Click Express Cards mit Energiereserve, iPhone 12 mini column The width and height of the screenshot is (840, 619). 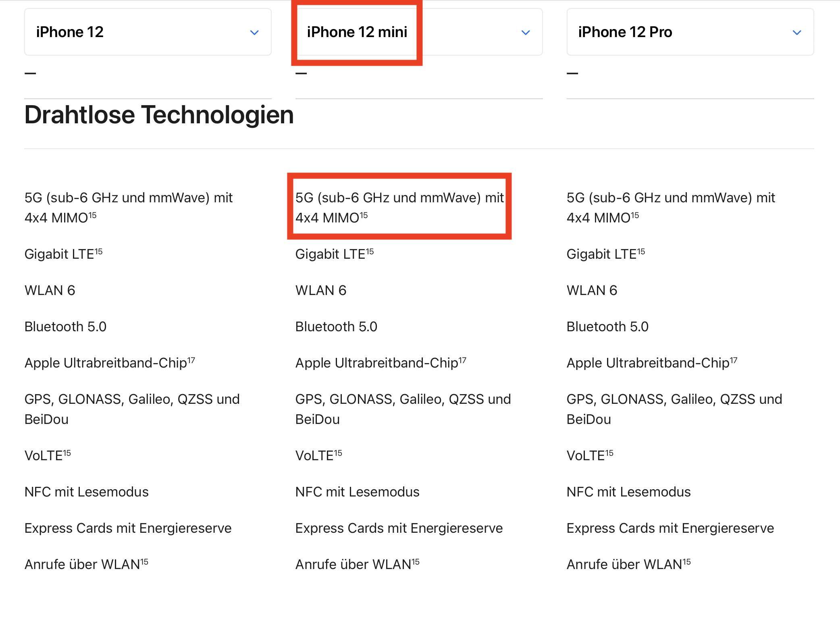coord(399,528)
